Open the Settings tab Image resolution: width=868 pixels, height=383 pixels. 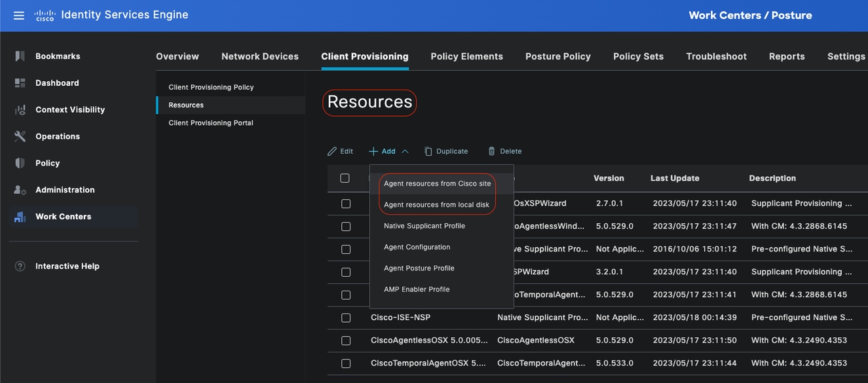846,56
